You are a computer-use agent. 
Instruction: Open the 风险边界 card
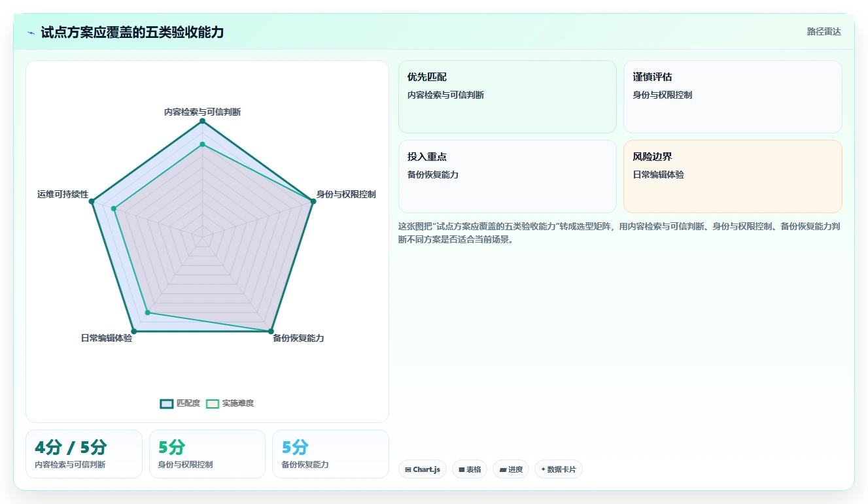[733, 176]
